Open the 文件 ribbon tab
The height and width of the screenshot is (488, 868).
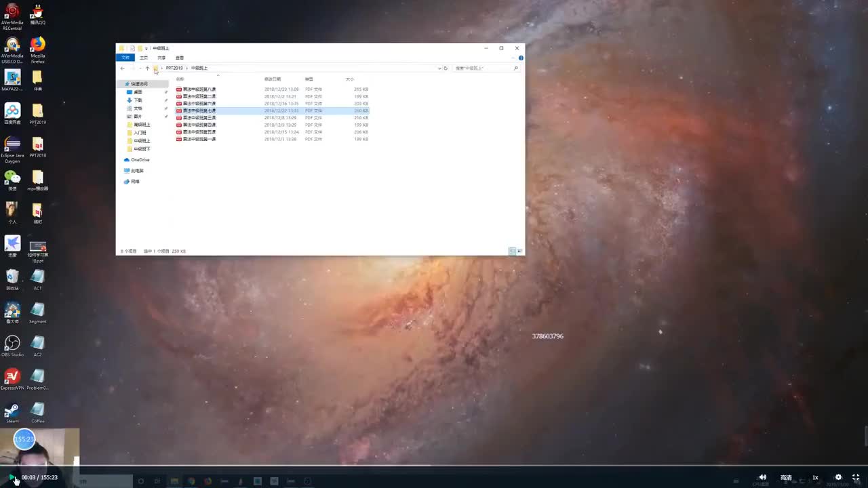coord(125,58)
